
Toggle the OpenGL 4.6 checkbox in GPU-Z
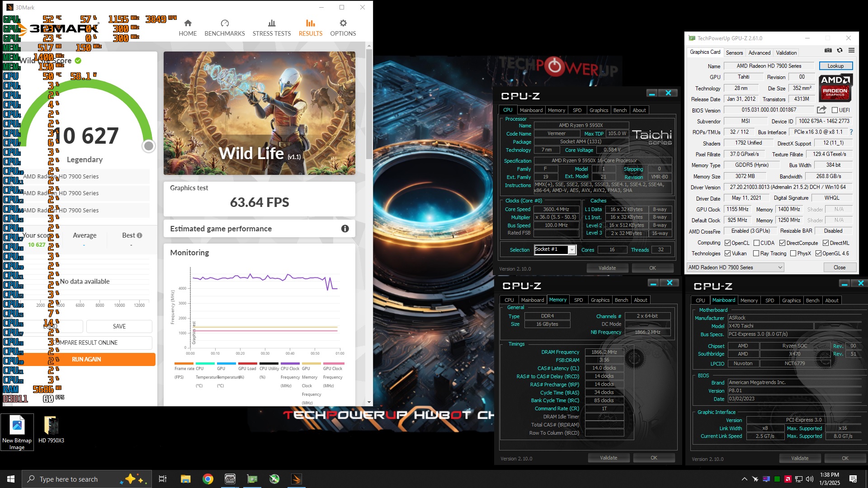pos(818,253)
